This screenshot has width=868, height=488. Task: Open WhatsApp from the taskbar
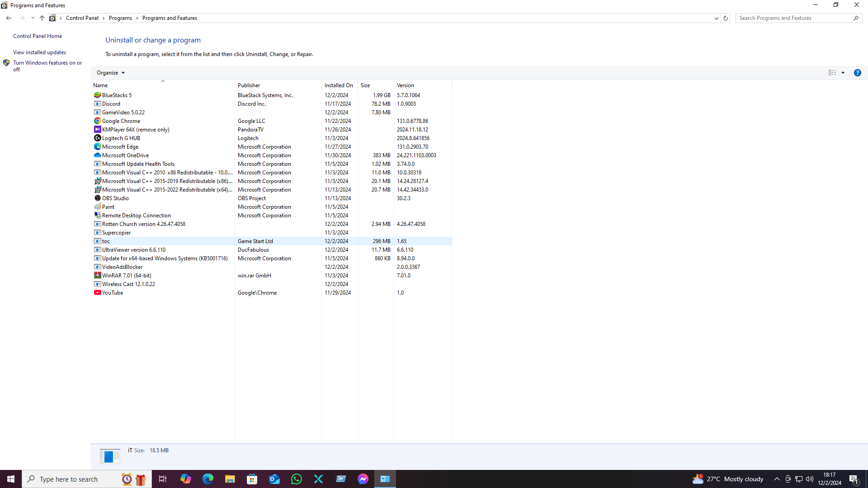297,479
